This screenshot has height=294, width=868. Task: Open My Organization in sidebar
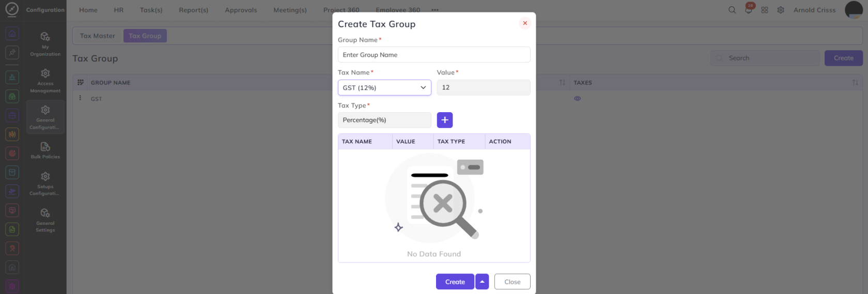45,44
